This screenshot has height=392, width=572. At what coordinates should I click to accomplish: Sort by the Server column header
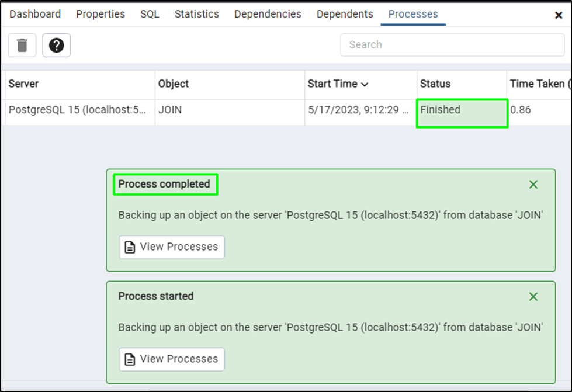(24, 84)
